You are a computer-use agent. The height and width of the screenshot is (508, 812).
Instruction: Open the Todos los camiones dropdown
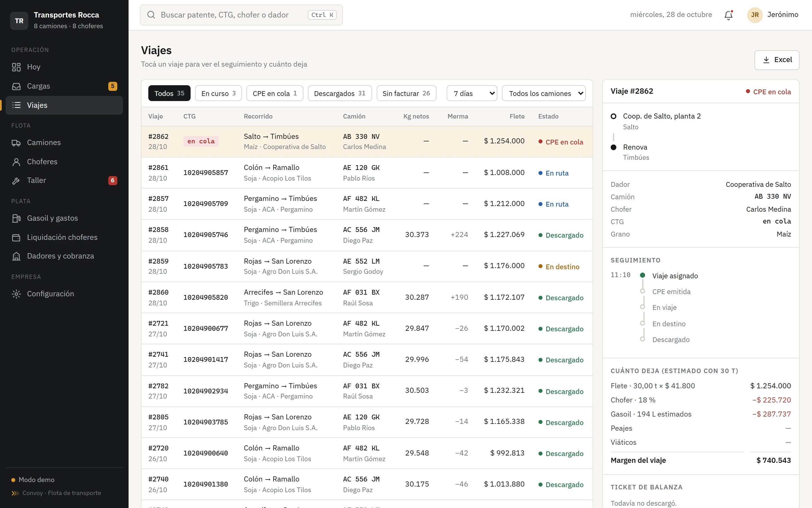click(544, 93)
